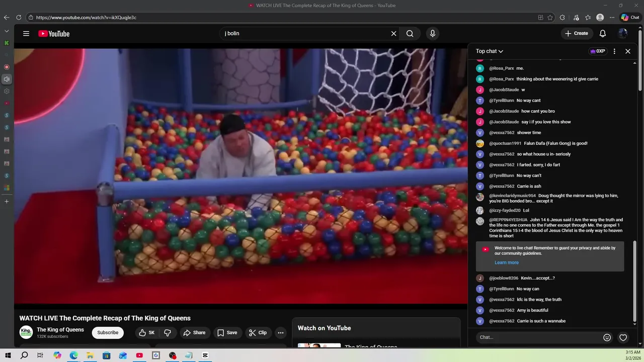Image resolution: width=644 pixels, height=362 pixels.
Task: Like the video (5K)
Action: pyautogui.click(x=146, y=332)
